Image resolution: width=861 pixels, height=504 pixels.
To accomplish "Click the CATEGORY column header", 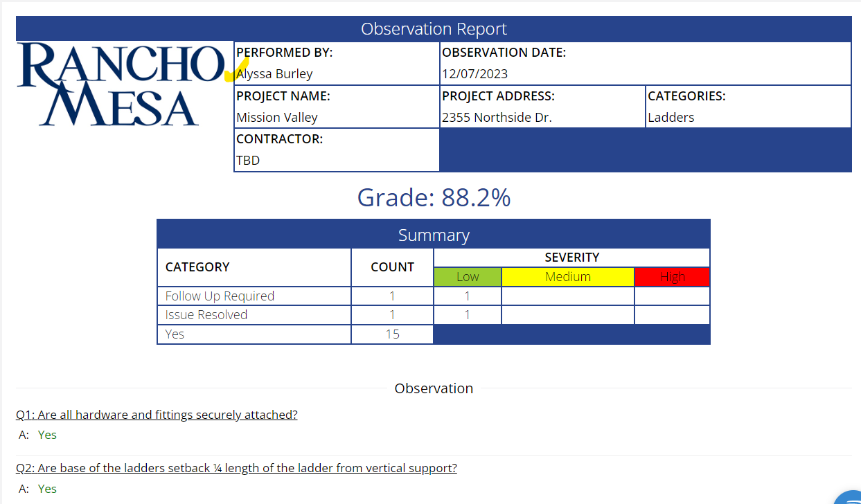I will tap(197, 267).
